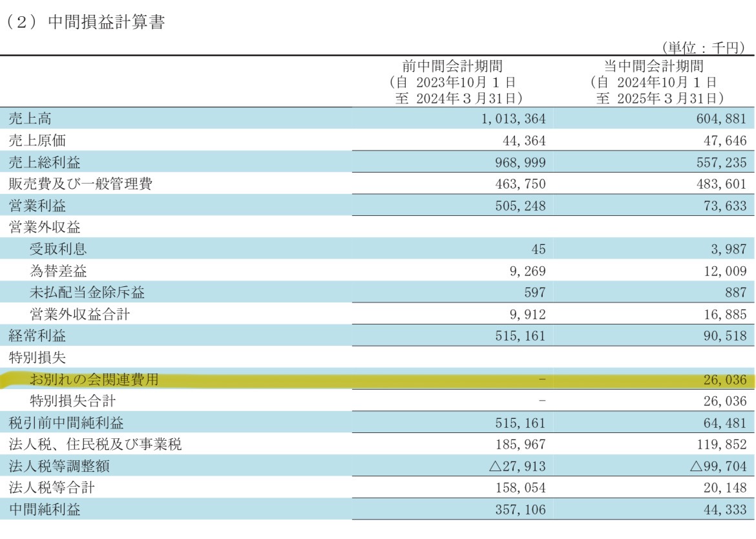Click the value 3,987

728,249
